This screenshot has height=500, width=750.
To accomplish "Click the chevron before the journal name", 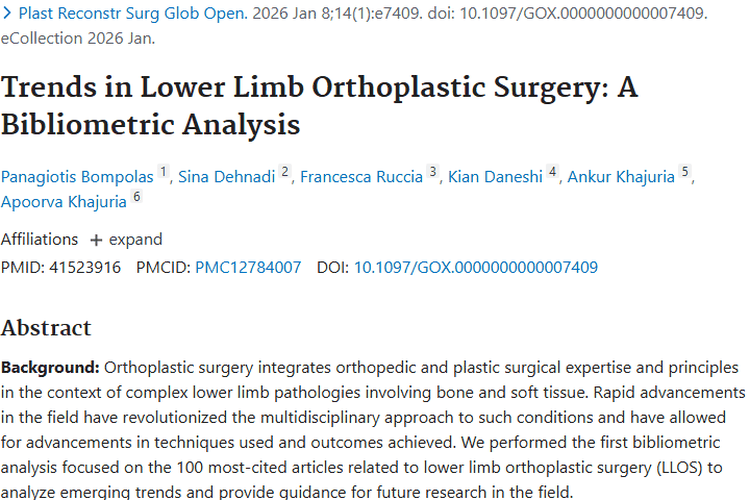I will (x=7, y=15).
